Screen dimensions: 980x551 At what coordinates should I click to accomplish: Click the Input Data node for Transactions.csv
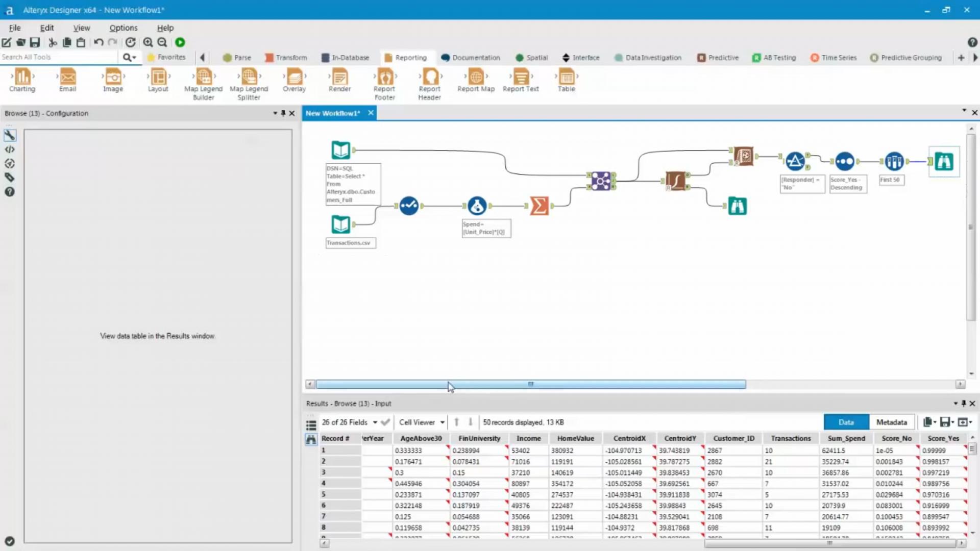tap(340, 224)
